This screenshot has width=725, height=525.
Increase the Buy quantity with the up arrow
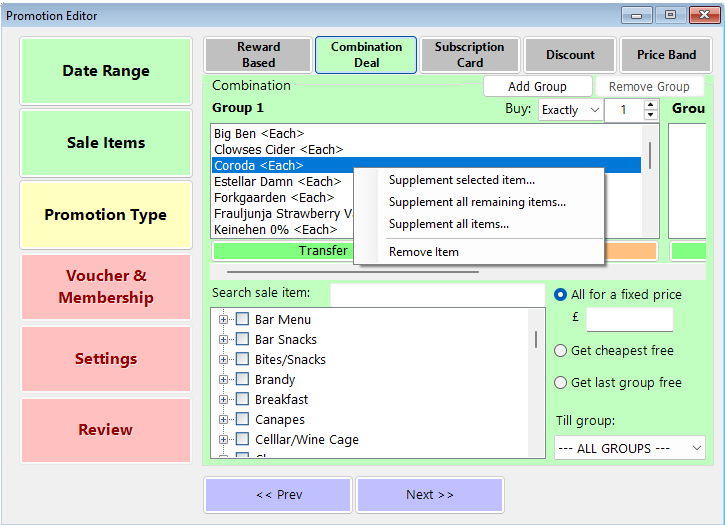point(651,105)
